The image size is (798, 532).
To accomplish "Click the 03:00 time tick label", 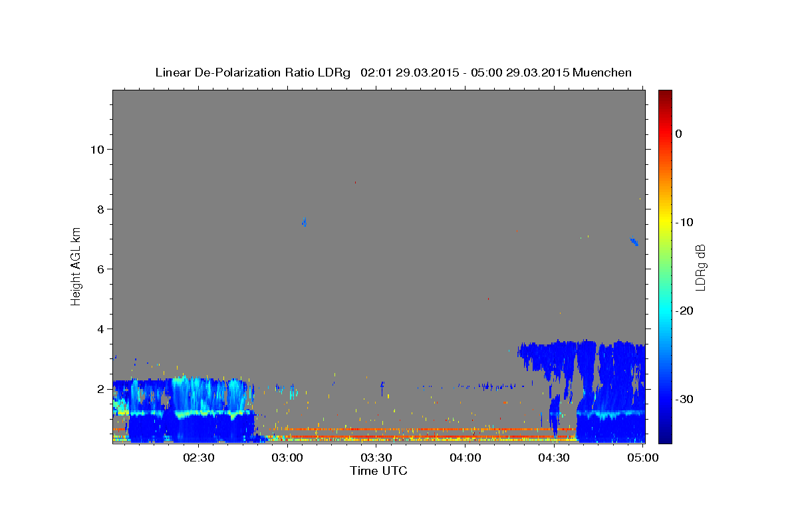I will [x=287, y=458].
